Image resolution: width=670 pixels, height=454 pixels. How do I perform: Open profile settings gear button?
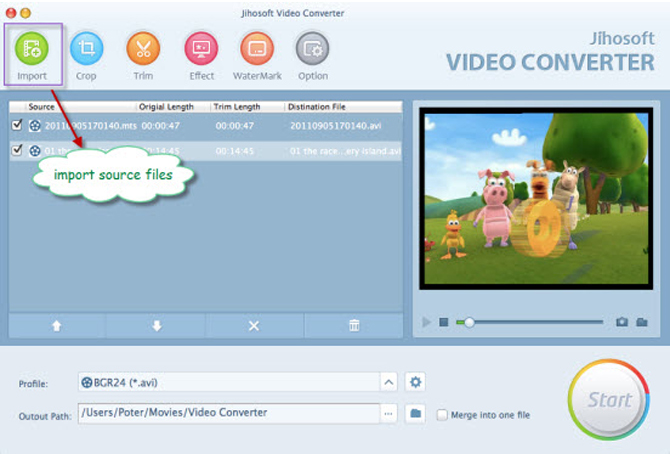tap(416, 381)
